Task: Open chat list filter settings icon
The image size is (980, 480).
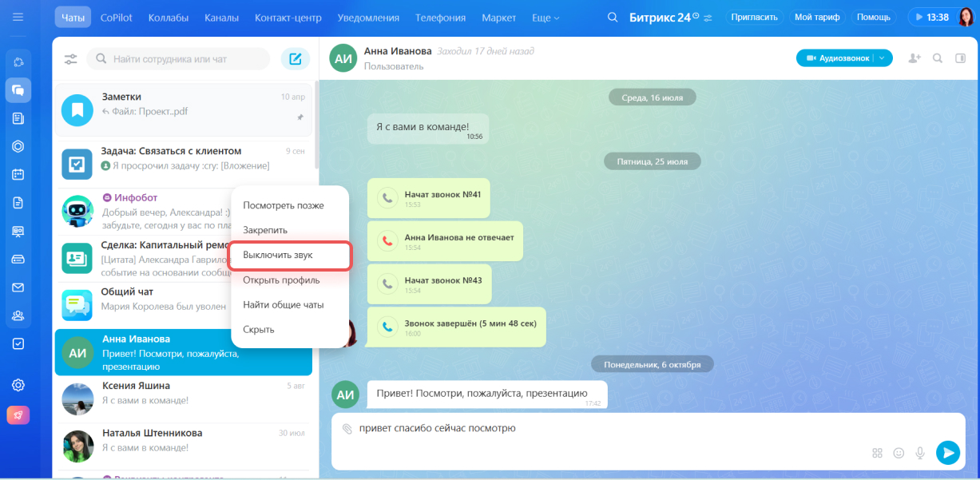Action: point(71,59)
